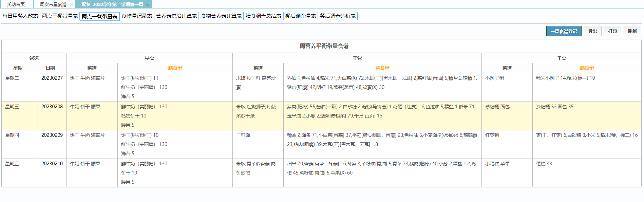View the 餐后剩余量表 sub-tab

pyautogui.click(x=300, y=16)
